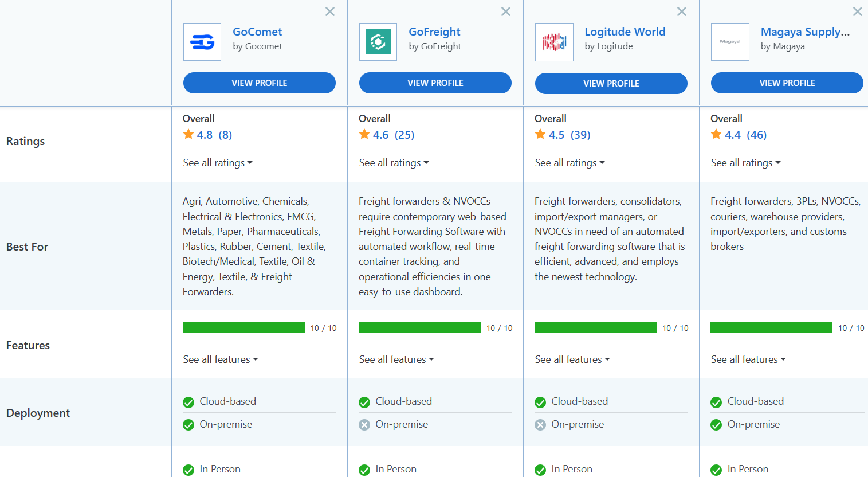Click 'by Magaya' vendor text
This screenshot has height=477, width=868.
click(783, 46)
